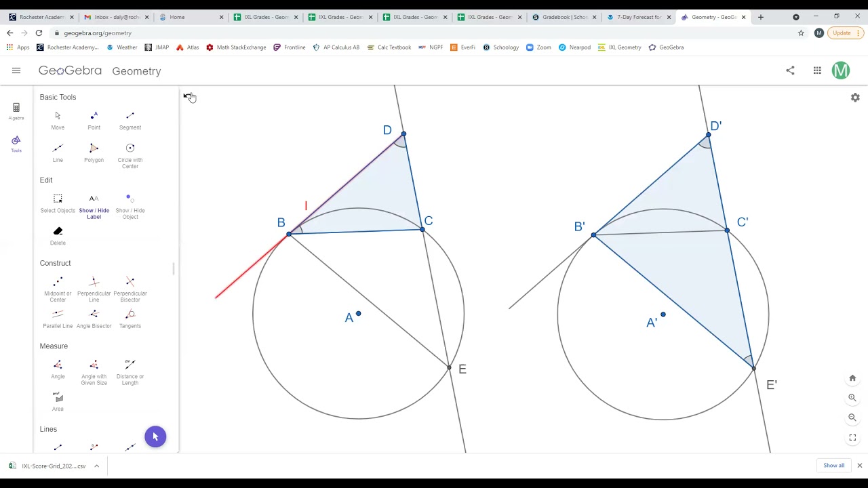Open the IXL-Score-Grid csv download

[47, 466]
